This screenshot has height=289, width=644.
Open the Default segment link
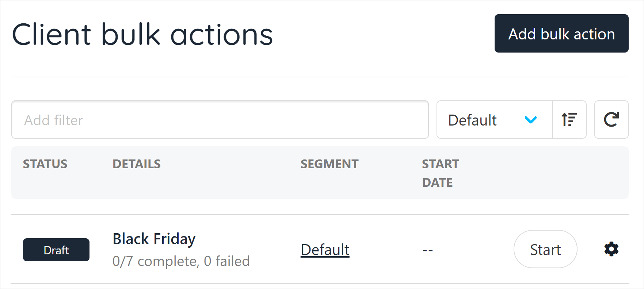click(325, 250)
